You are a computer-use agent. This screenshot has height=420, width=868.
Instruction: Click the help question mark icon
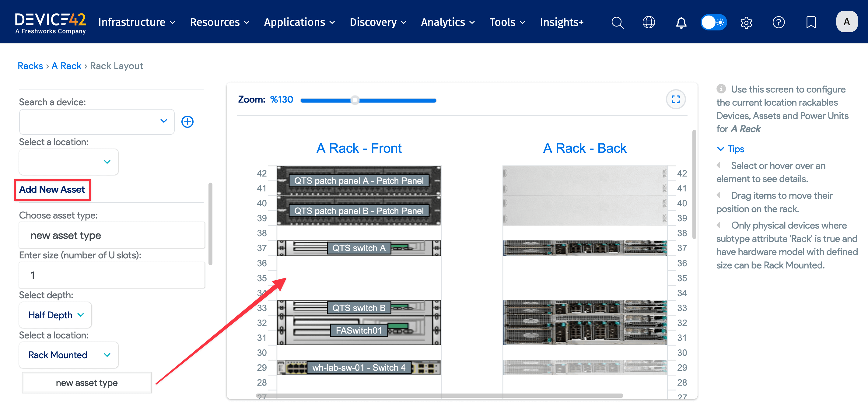click(x=779, y=22)
